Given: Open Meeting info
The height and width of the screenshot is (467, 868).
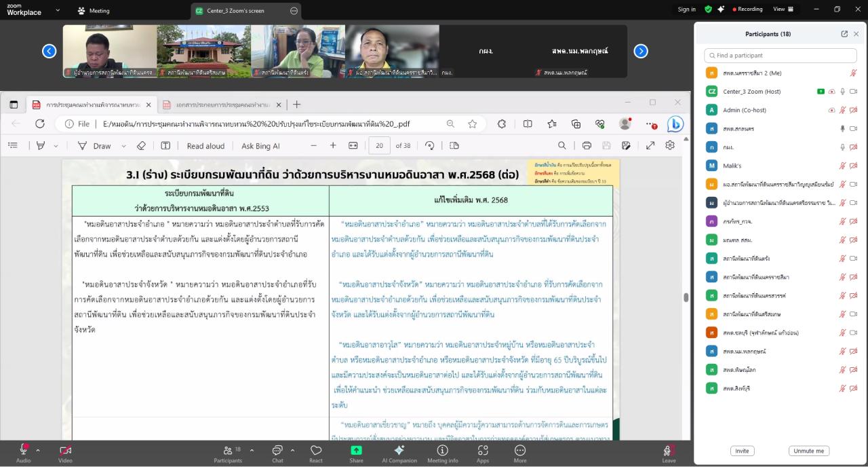Looking at the screenshot, I should (x=442, y=451).
